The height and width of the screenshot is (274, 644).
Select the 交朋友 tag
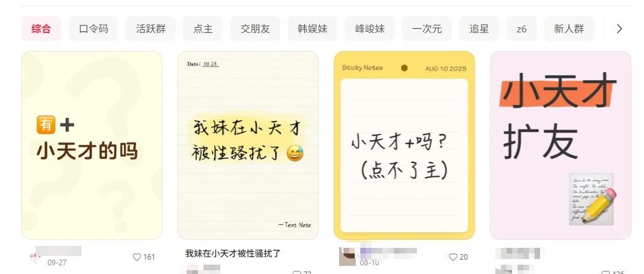(255, 29)
